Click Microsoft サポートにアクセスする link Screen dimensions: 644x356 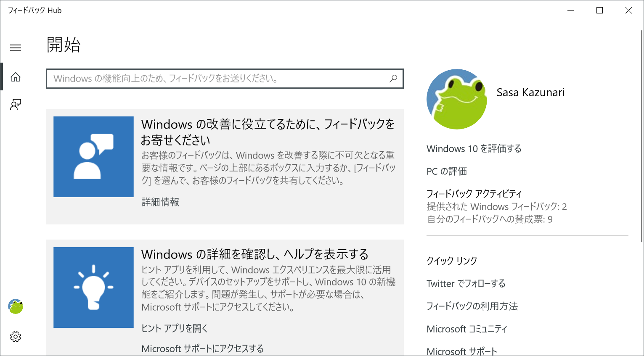click(x=203, y=348)
